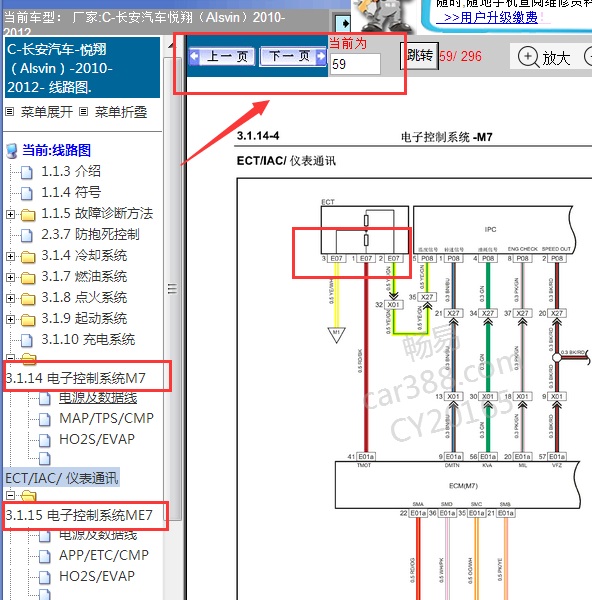The width and height of the screenshot is (592, 600).
Task: Click the computer icon beside 当前:线路图
Action: pos(12,151)
